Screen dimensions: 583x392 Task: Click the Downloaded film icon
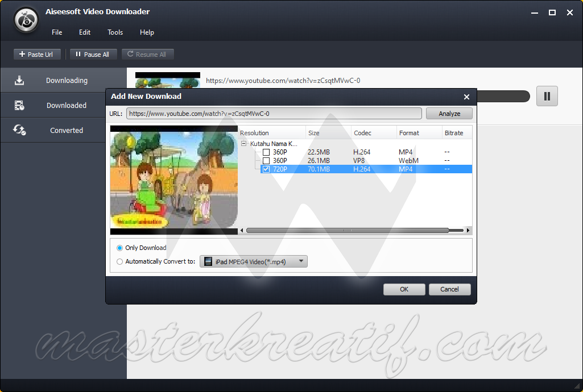(x=19, y=106)
